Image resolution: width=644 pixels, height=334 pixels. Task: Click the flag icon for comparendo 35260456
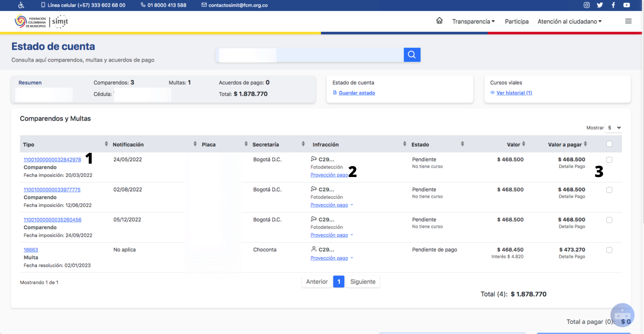tap(314, 219)
